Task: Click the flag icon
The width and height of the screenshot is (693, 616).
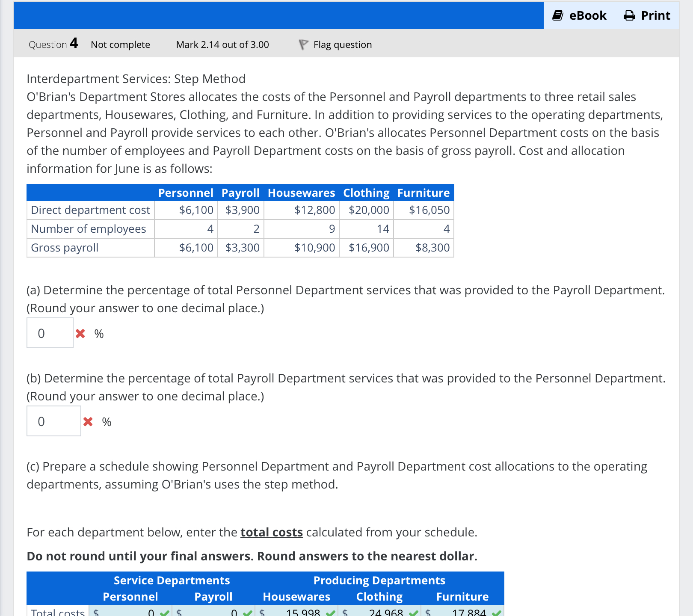Action: click(x=303, y=44)
